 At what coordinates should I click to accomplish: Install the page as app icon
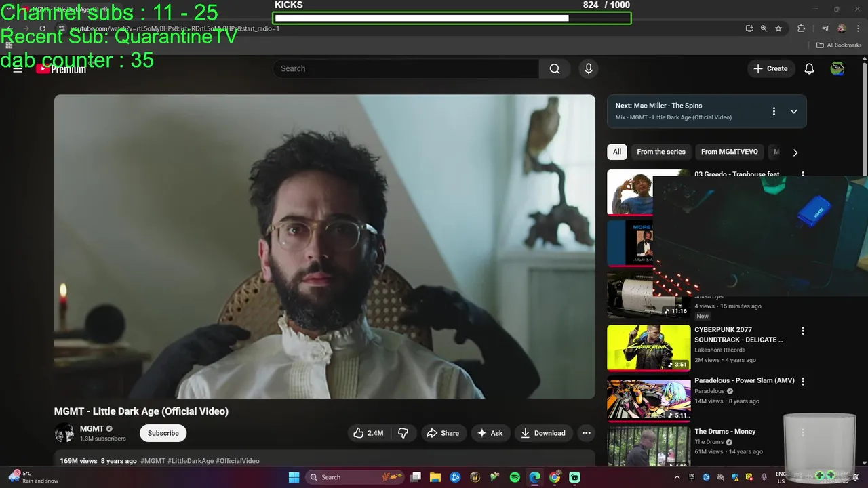(749, 28)
